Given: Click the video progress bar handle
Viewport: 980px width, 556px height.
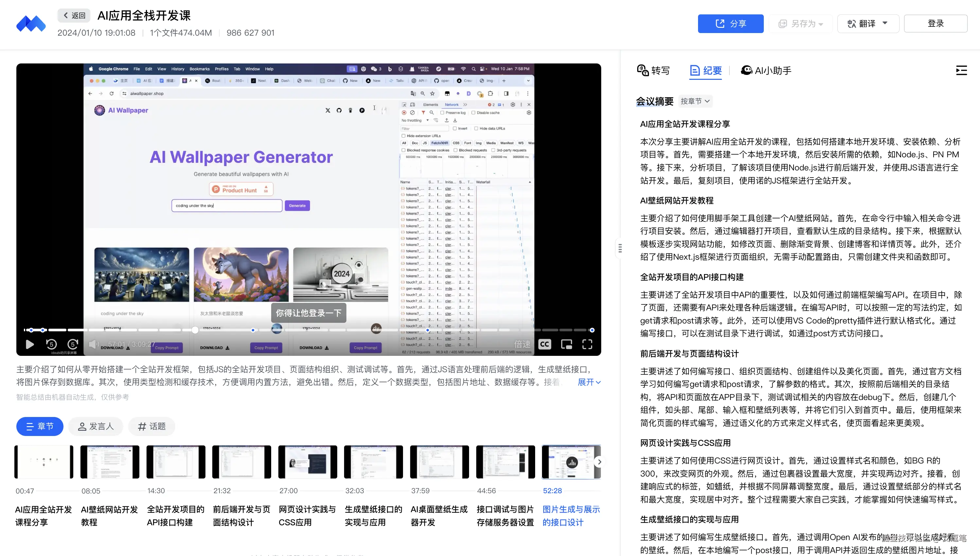Looking at the screenshot, I should [x=195, y=330].
